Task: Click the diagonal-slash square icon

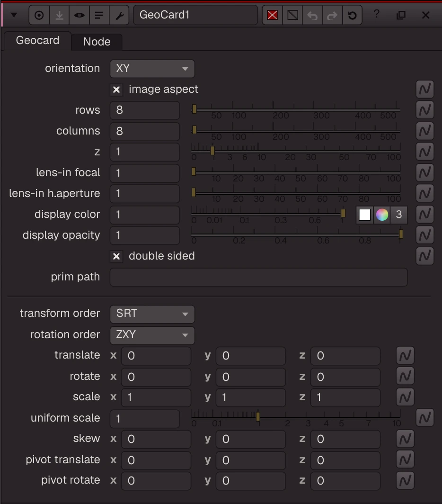Action: click(x=292, y=15)
